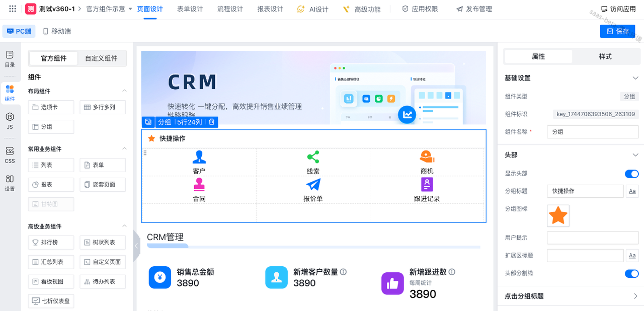Click the 访问应用 link
This screenshot has height=311, width=644.
pos(618,9)
